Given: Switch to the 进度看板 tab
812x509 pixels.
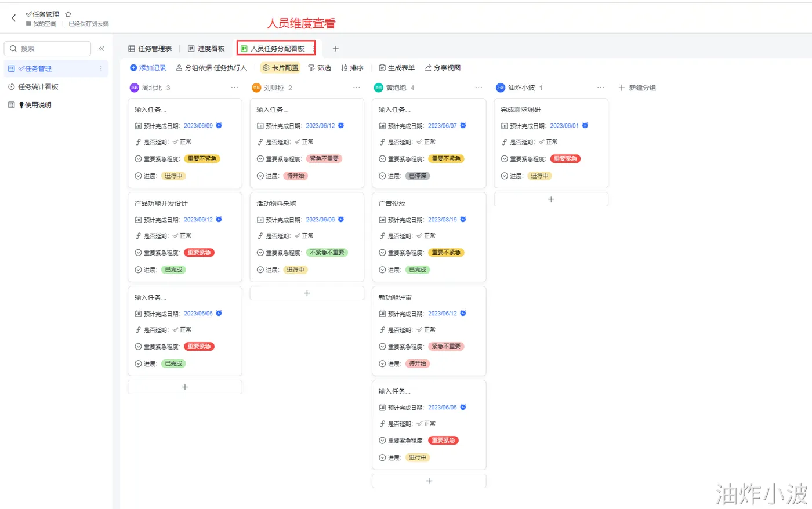Looking at the screenshot, I should point(206,49).
